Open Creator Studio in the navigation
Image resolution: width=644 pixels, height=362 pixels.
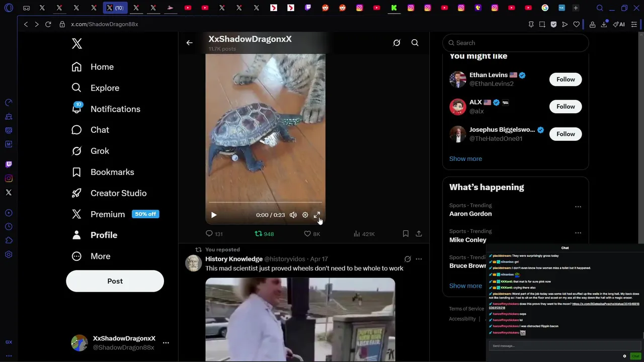[109, 193]
